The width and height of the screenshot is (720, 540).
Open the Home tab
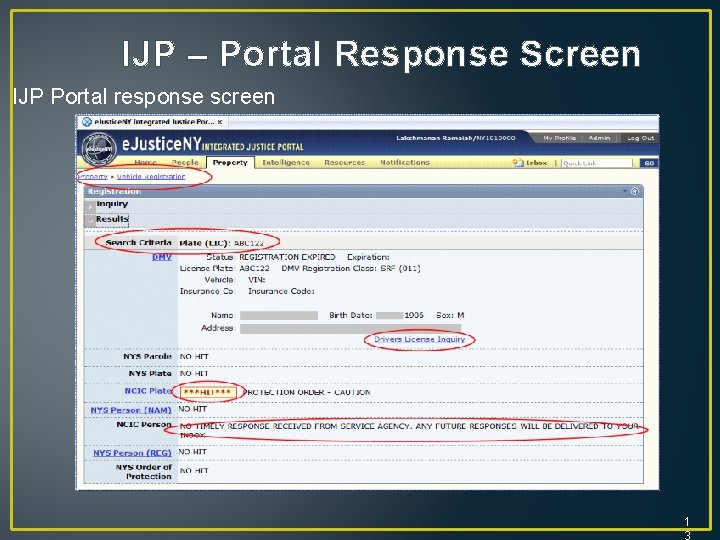tap(146, 163)
